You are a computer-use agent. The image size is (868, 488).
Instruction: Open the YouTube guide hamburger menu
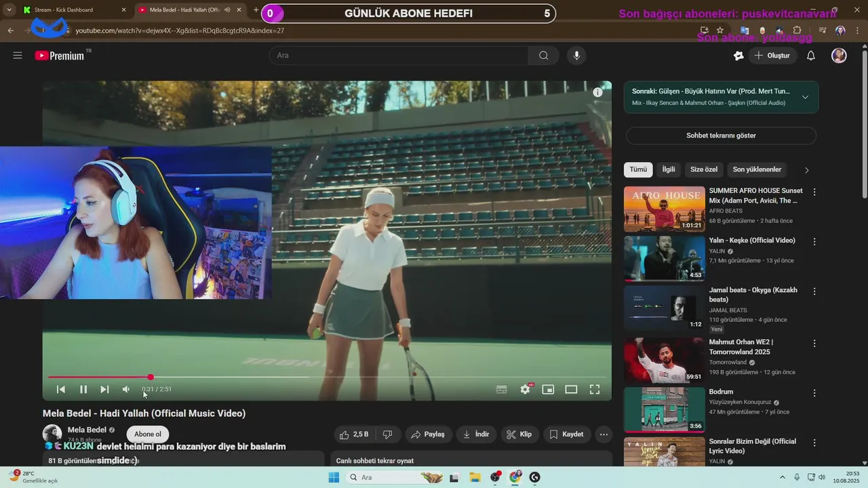(x=18, y=56)
